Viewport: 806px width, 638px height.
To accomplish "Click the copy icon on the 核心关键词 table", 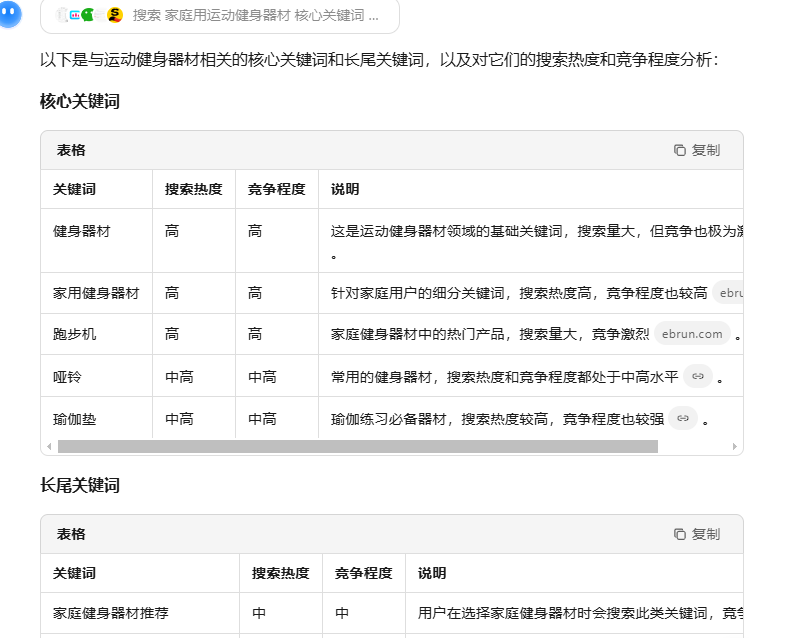I will tap(696, 150).
